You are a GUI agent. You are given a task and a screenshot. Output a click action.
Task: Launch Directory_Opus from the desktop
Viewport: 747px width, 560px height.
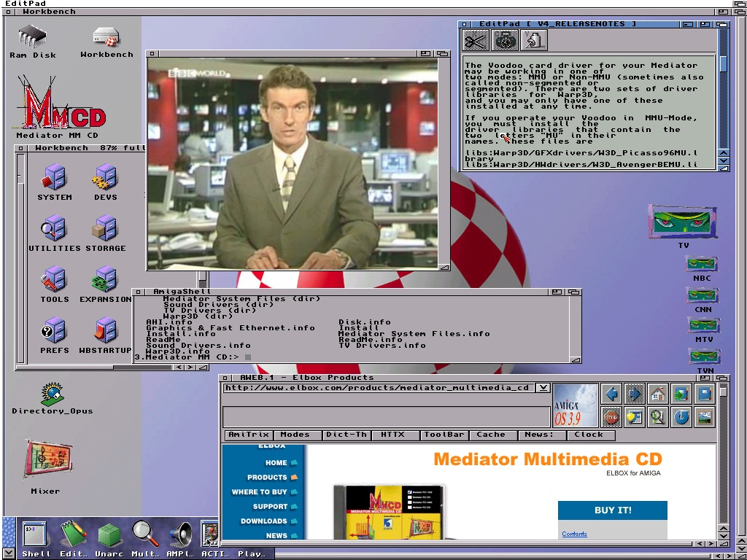click(x=53, y=393)
